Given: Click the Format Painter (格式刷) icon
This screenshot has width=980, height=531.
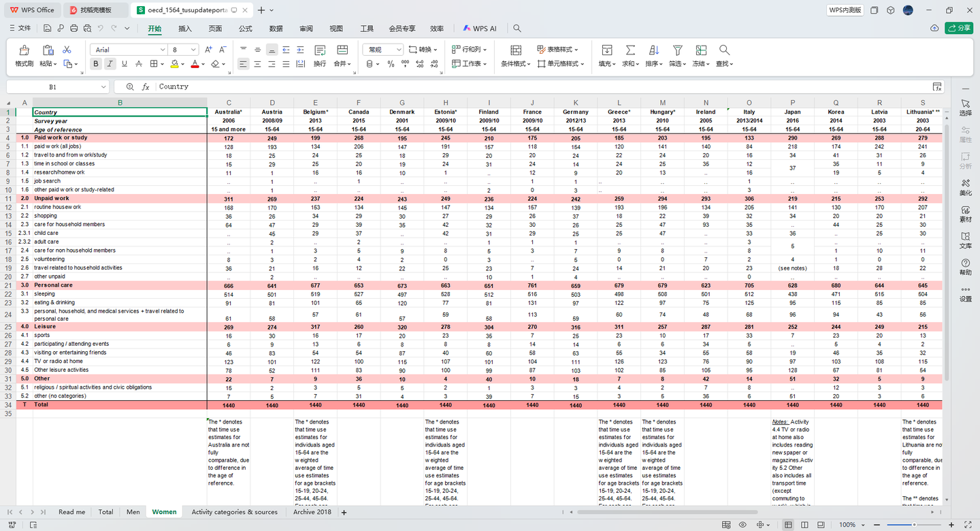Looking at the screenshot, I should [24, 50].
